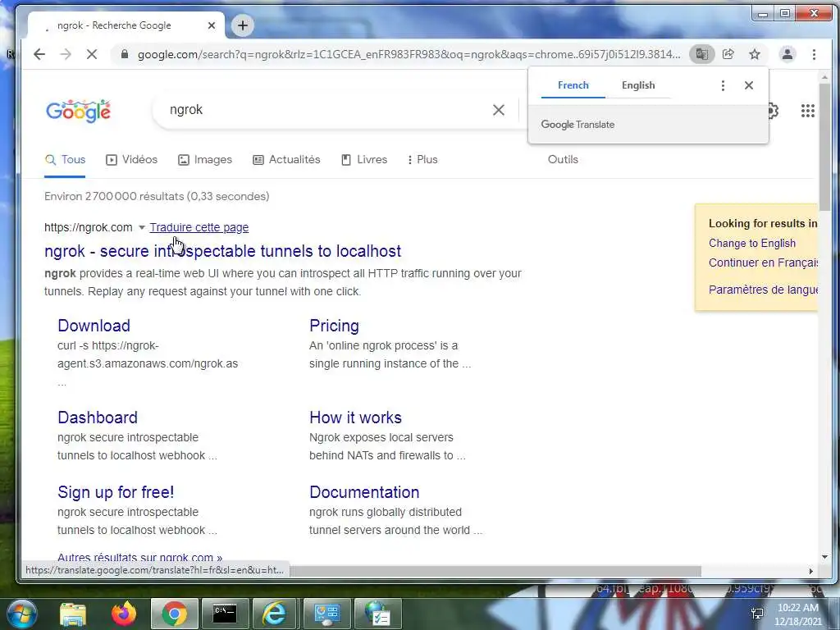Open translate popup options menu
840x630 pixels.
[723, 85]
